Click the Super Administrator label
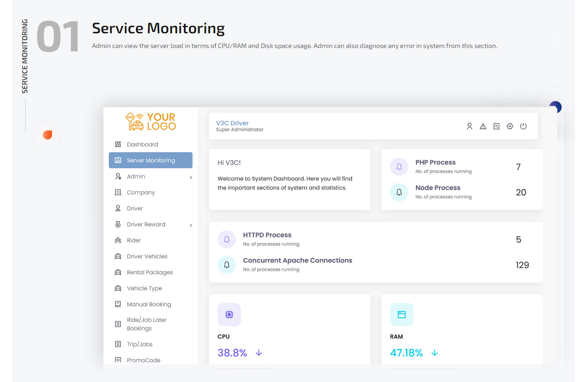The height and width of the screenshot is (382, 588). (240, 130)
